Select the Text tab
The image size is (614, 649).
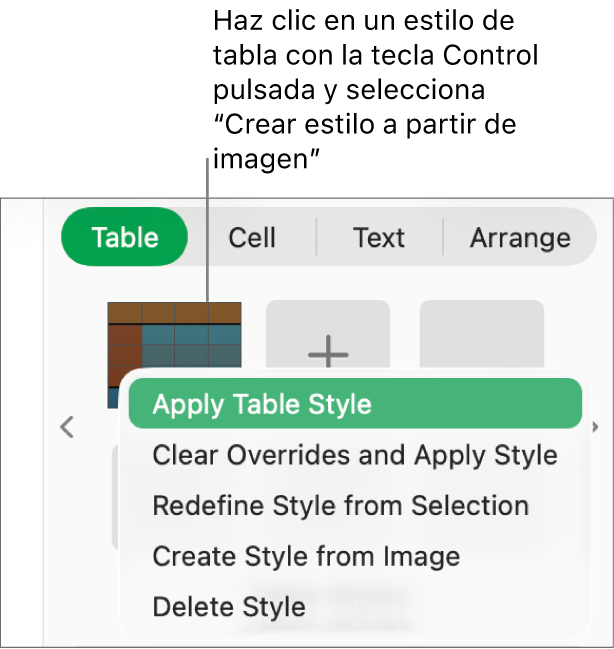tap(378, 237)
